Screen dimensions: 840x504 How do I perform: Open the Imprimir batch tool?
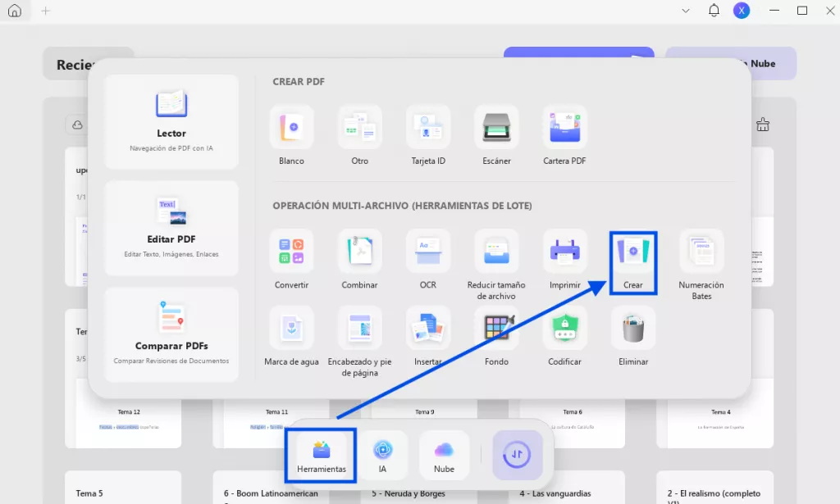pyautogui.click(x=564, y=260)
